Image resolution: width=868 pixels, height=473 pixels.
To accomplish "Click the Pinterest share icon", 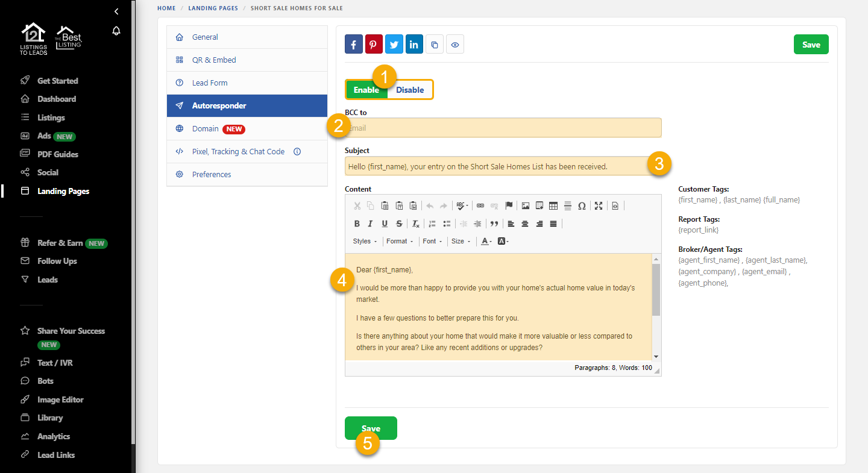I will point(374,45).
